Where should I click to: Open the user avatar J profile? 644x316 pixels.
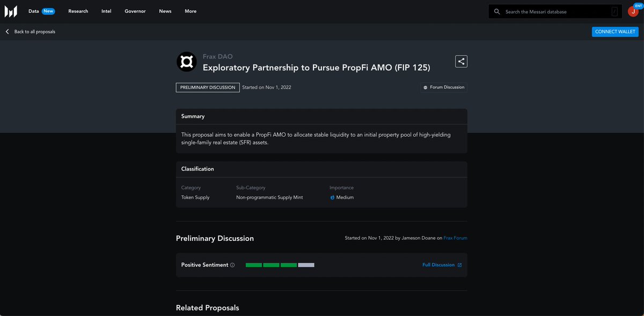633,12
